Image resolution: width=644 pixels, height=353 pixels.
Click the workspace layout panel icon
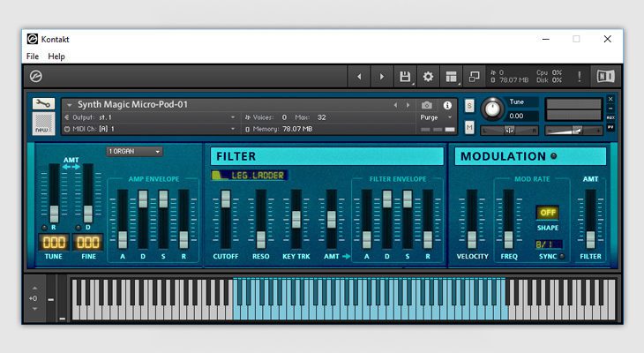451,77
